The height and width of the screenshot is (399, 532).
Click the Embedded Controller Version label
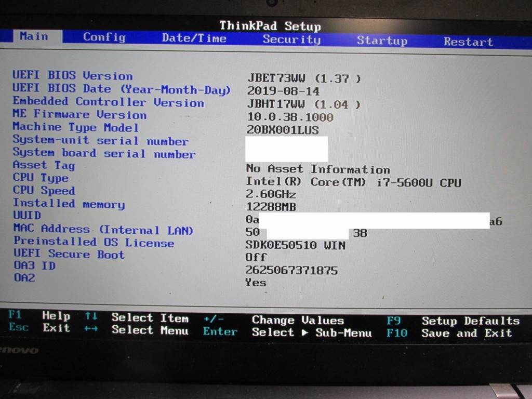coord(108,102)
